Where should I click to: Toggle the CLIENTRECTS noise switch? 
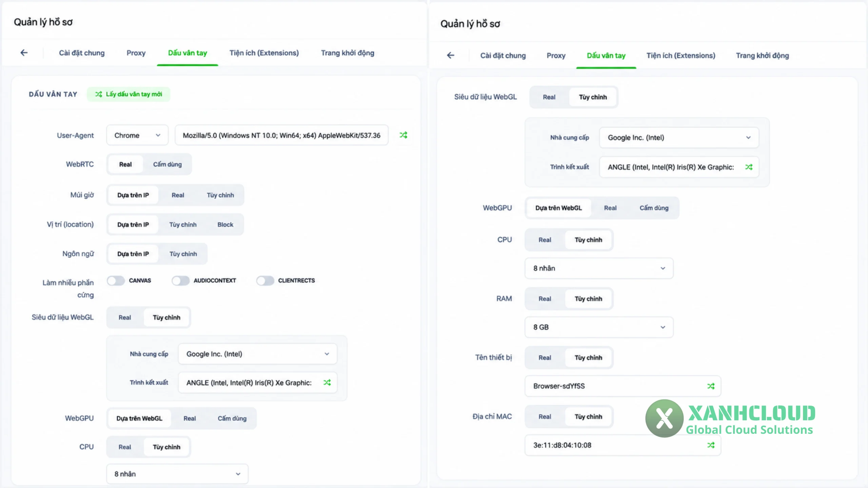click(x=265, y=281)
